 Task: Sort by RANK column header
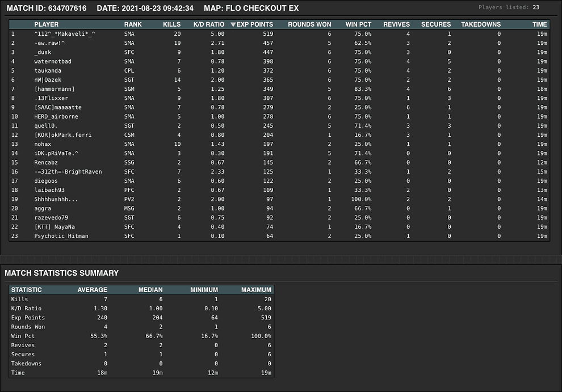click(133, 24)
